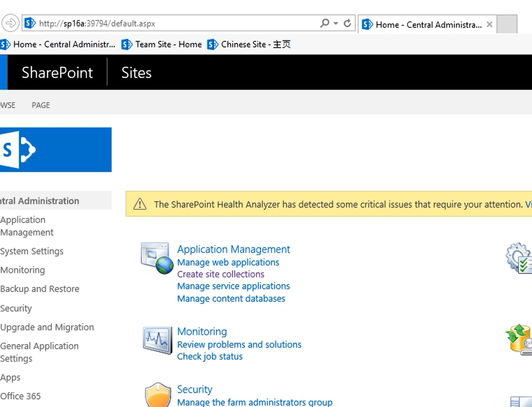Select the Home - Central Administration browser tab

[x=428, y=24]
